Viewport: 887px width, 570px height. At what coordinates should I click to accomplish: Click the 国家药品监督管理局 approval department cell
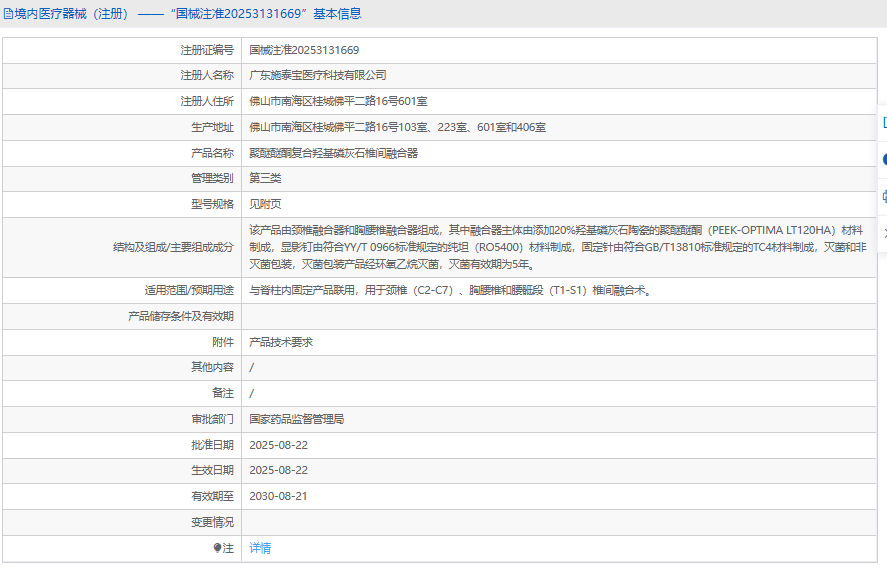[x=297, y=420]
